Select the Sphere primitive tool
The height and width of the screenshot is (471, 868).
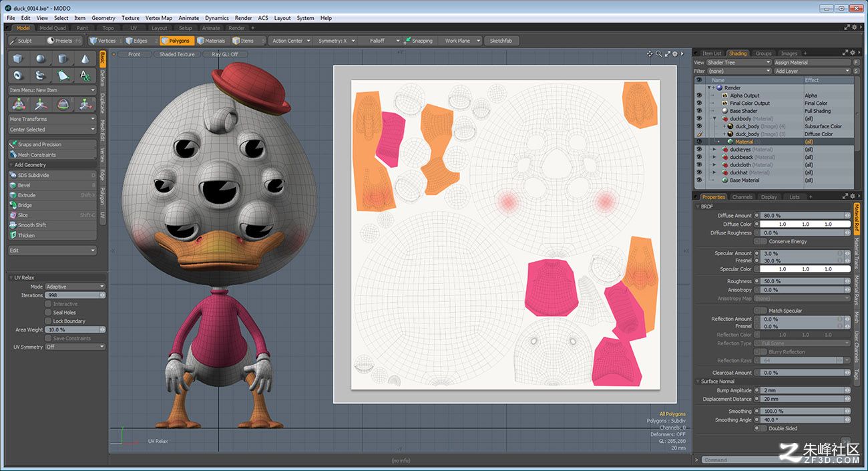[x=41, y=59]
